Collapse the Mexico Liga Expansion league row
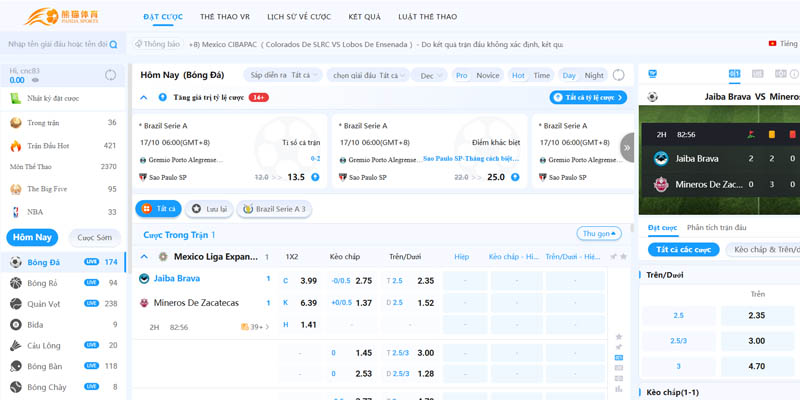Viewport: 800px width, 400px height. [147, 256]
